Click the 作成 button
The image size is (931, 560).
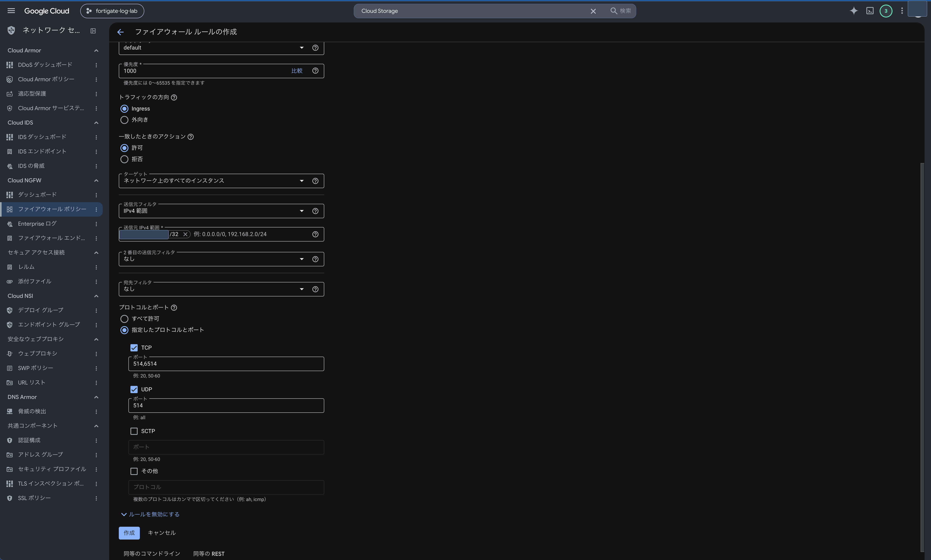(x=129, y=533)
